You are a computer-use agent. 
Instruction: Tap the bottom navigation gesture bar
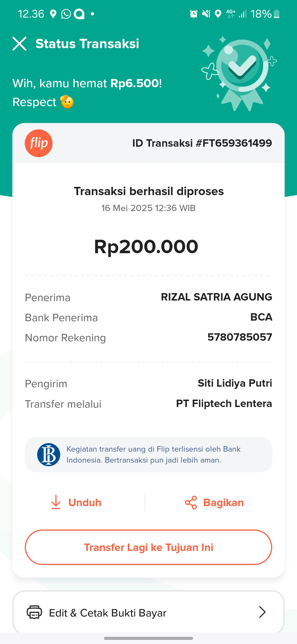point(148,638)
